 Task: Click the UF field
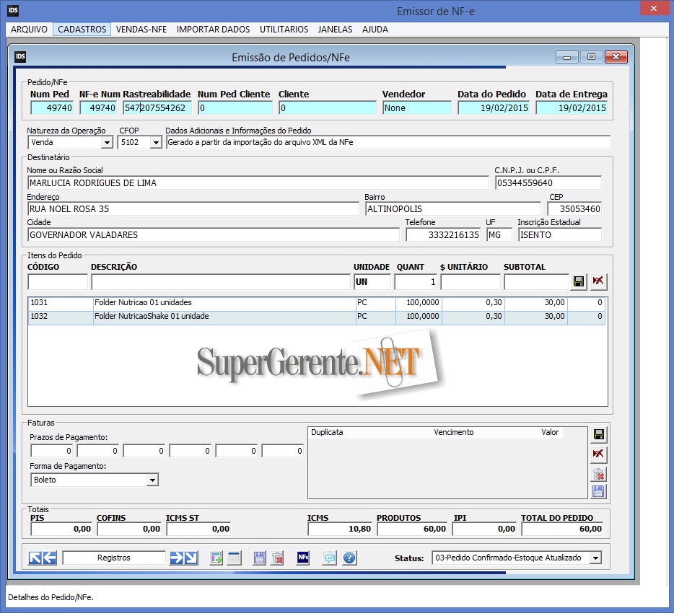pos(499,235)
